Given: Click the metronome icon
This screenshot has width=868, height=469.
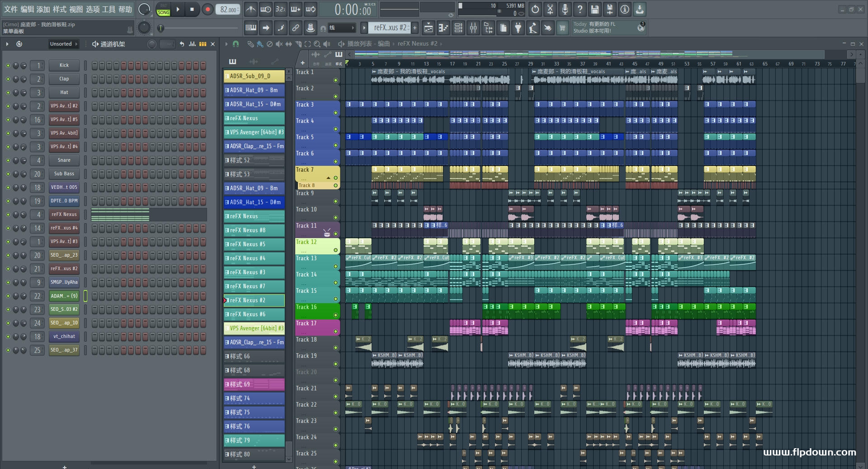Looking at the screenshot, I should 251,9.
